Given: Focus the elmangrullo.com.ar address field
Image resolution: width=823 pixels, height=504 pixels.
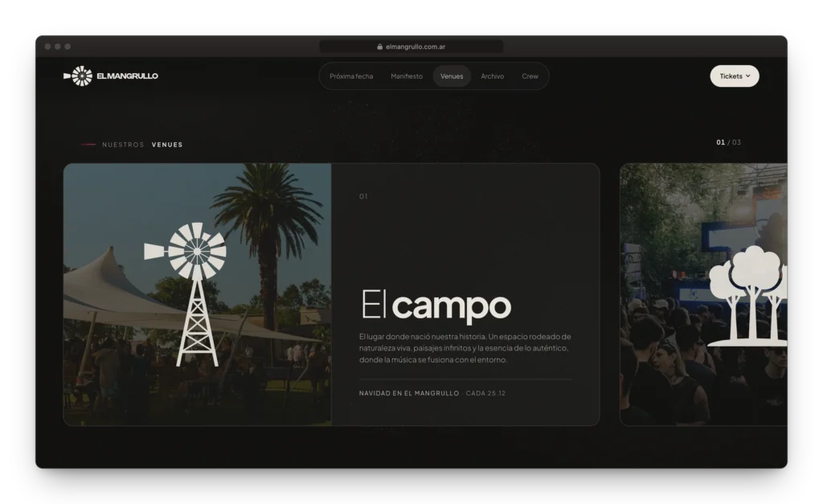Looking at the screenshot, I should pyautogui.click(x=411, y=47).
